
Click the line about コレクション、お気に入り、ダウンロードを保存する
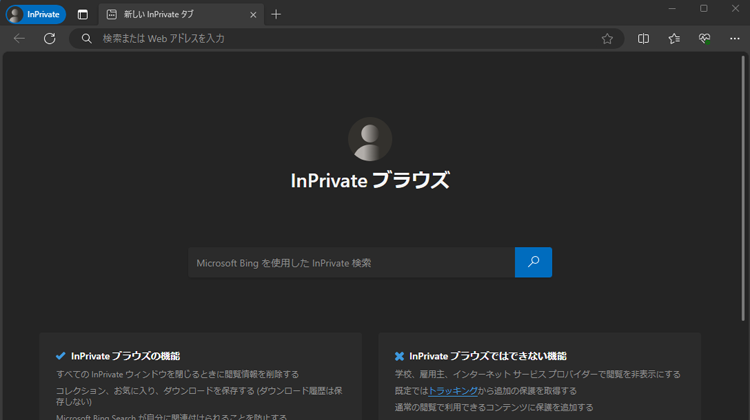(x=199, y=396)
